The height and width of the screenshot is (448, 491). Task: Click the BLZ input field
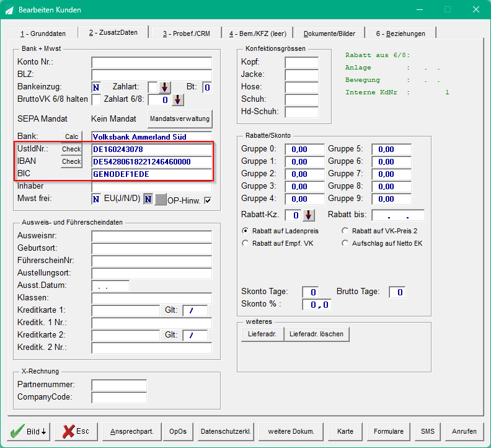151,75
